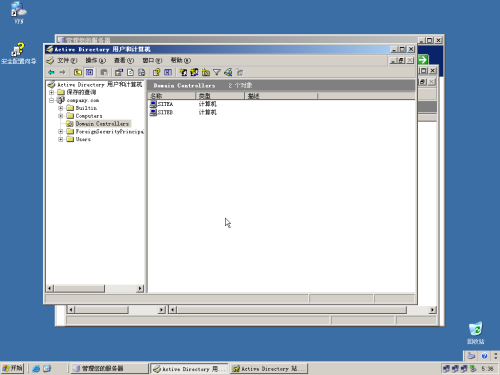Collapse the company.com domain node
This screenshot has width=500, height=375.
51,100
